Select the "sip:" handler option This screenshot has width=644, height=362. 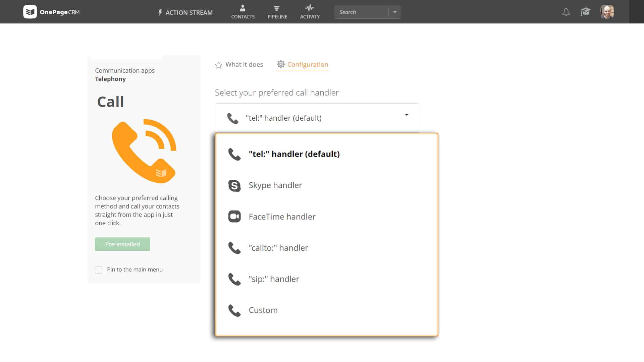327,279
